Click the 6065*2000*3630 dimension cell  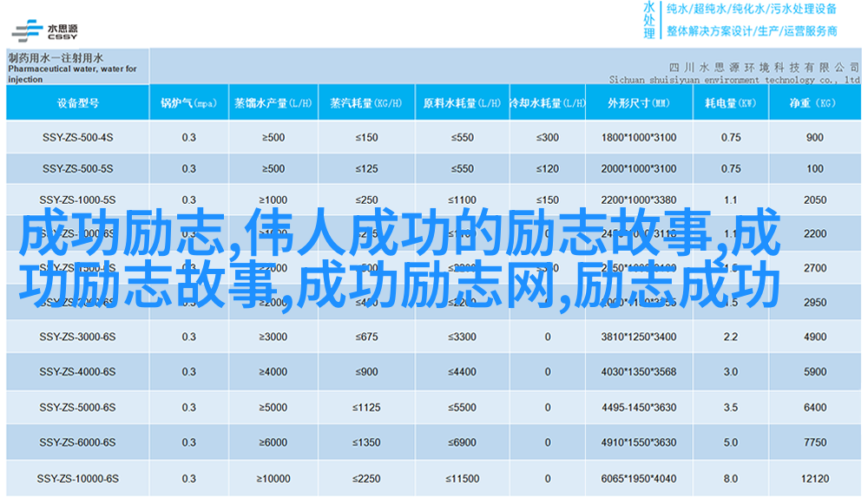click(638, 479)
